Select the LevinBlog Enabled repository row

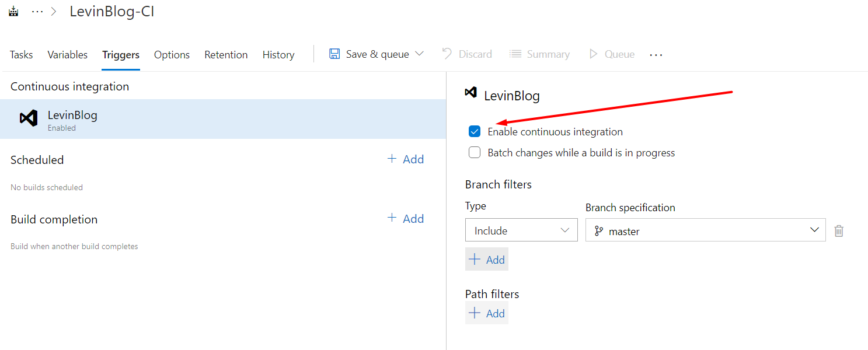pyautogui.click(x=223, y=119)
